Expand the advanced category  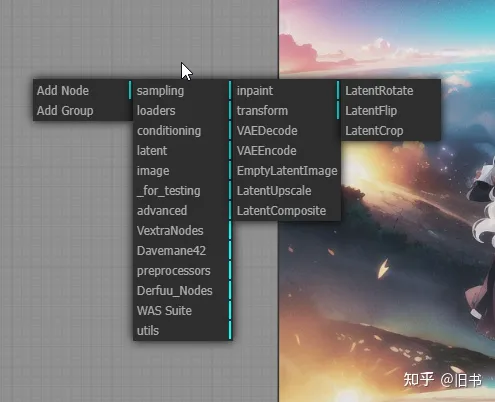pos(183,210)
